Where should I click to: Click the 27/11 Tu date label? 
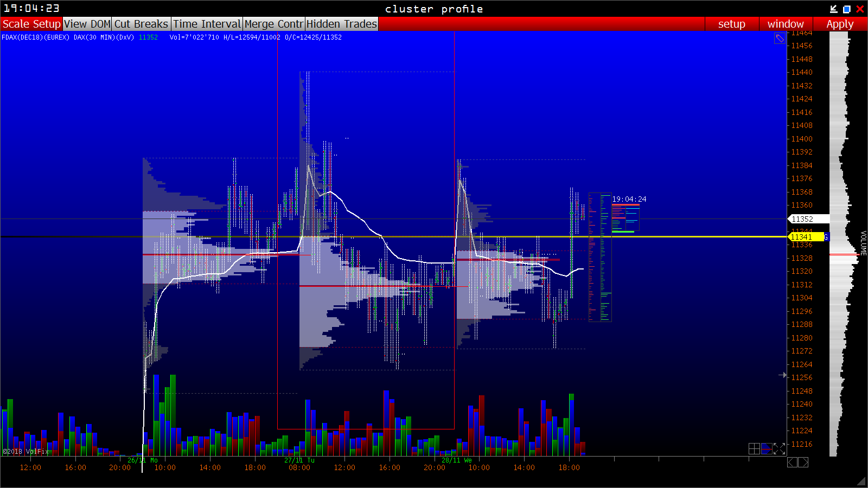(x=299, y=460)
